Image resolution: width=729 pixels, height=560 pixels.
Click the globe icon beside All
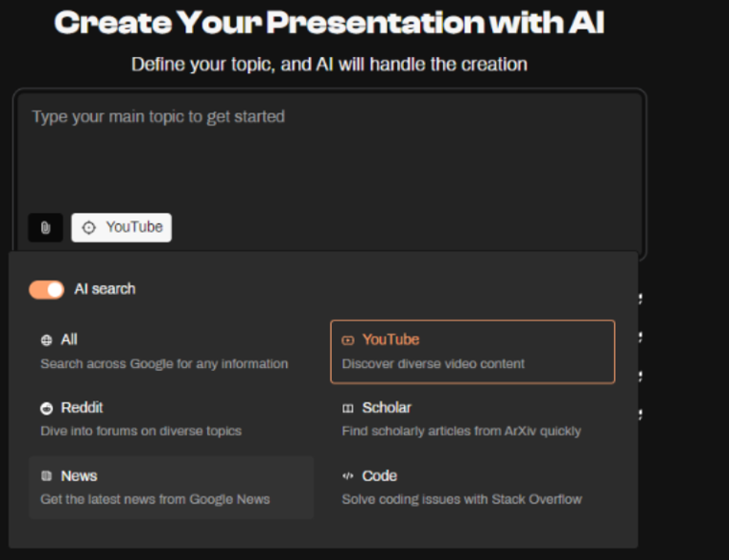(x=47, y=340)
